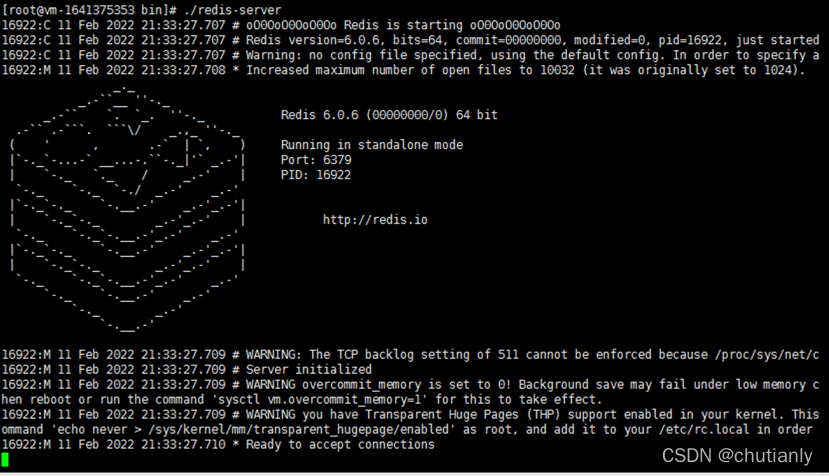Click the CSDN @chutianly watermark

coord(737,455)
